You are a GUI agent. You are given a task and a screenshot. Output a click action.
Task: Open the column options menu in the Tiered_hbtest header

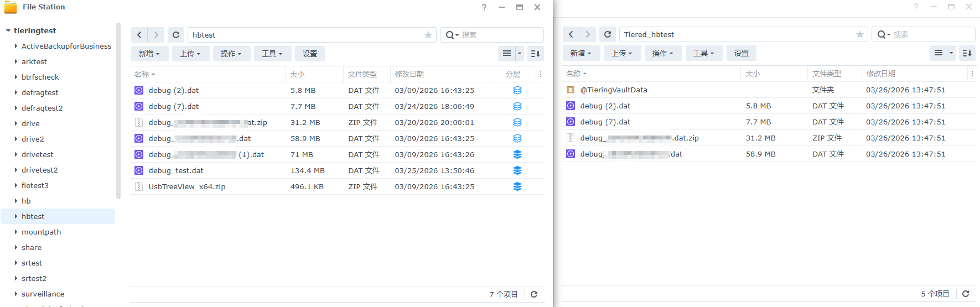[972, 74]
